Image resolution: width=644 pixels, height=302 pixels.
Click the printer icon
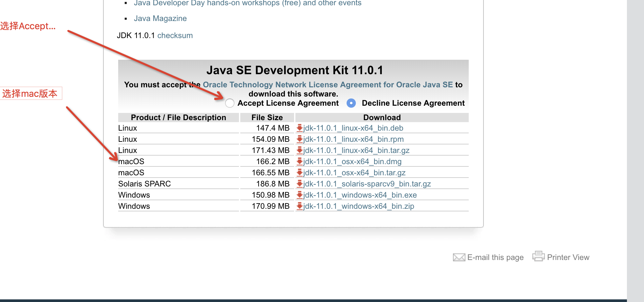538,256
